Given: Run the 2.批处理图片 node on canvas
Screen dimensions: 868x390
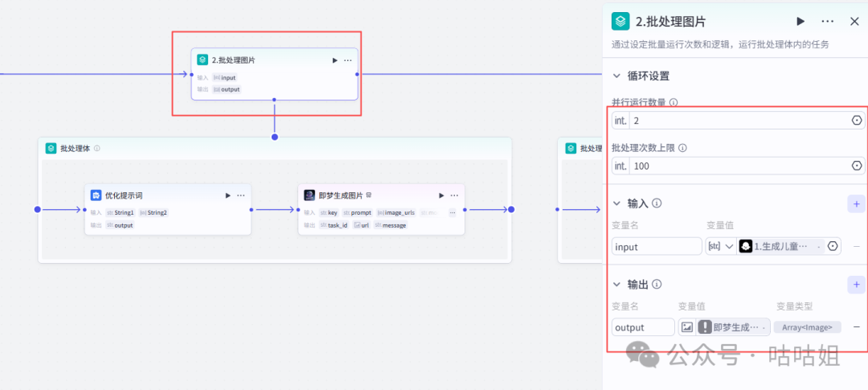Looking at the screenshot, I should 334,60.
